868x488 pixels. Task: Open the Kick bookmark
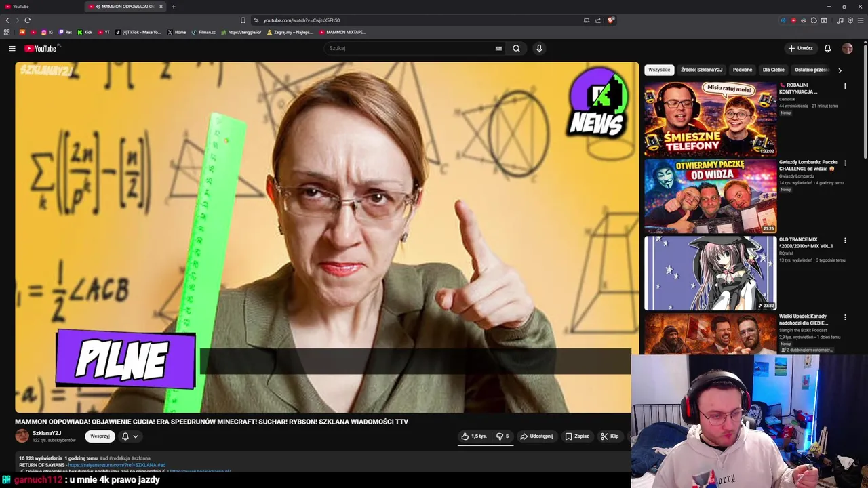click(85, 32)
